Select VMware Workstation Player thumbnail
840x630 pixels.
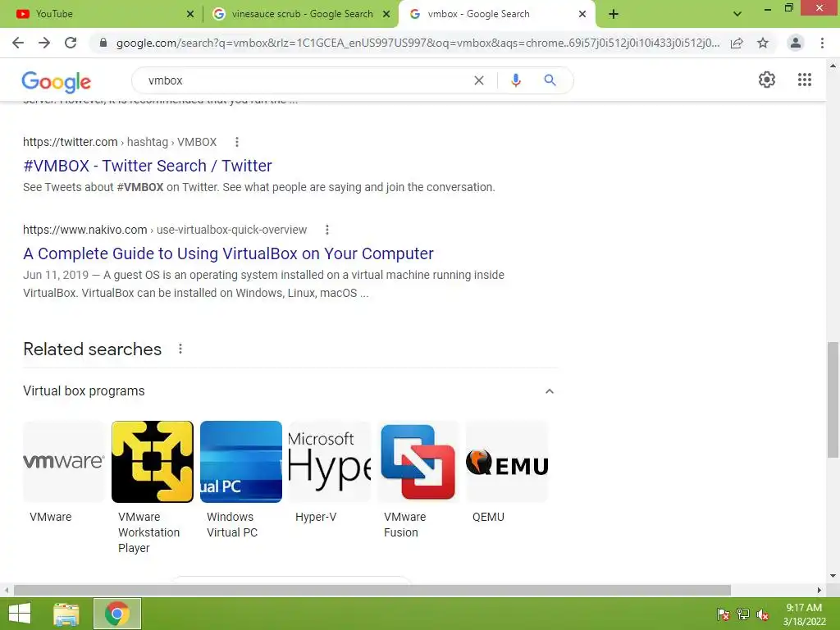click(x=152, y=462)
